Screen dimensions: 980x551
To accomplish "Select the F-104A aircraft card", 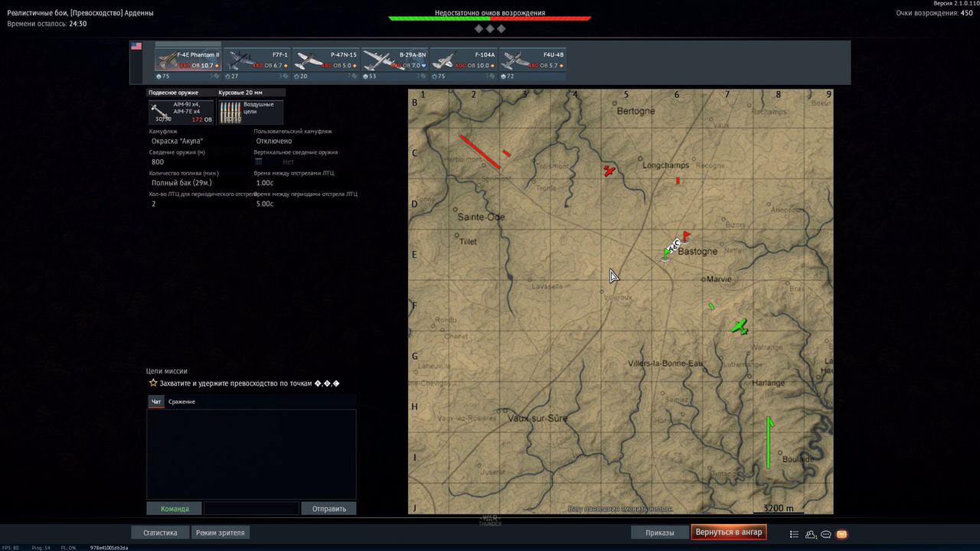I will click(x=463, y=65).
